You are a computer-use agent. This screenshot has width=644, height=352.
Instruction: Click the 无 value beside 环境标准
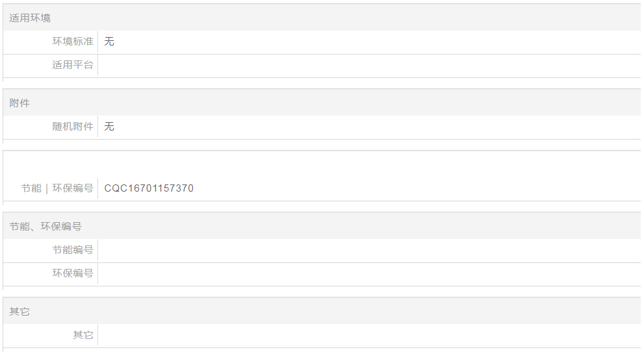click(x=109, y=42)
